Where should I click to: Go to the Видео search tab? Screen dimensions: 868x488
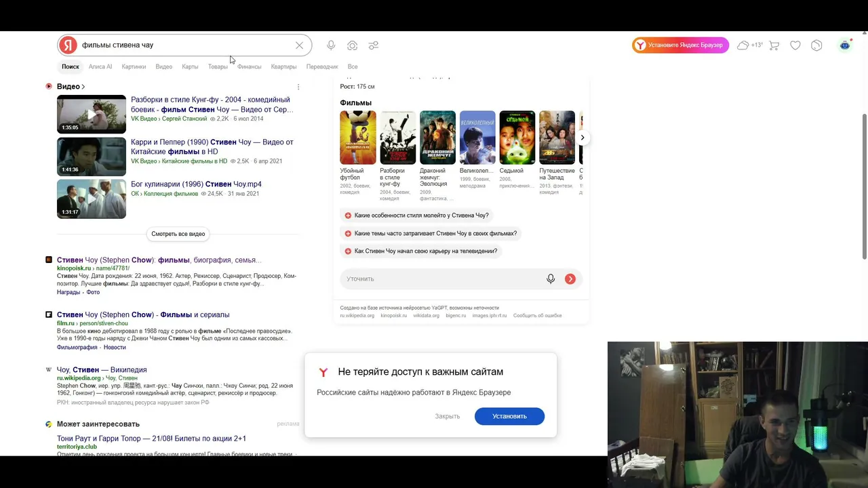pos(164,66)
